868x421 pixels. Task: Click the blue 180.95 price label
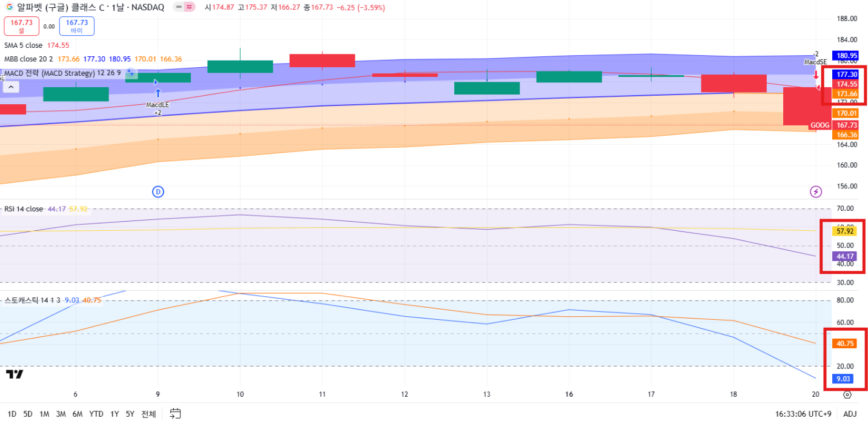(x=847, y=55)
